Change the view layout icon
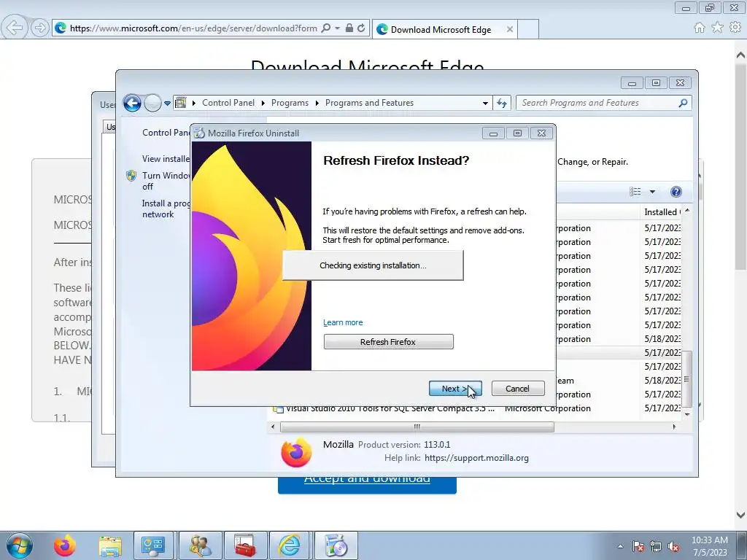The height and width of the screenshot is (560, 747). (635, 192)
